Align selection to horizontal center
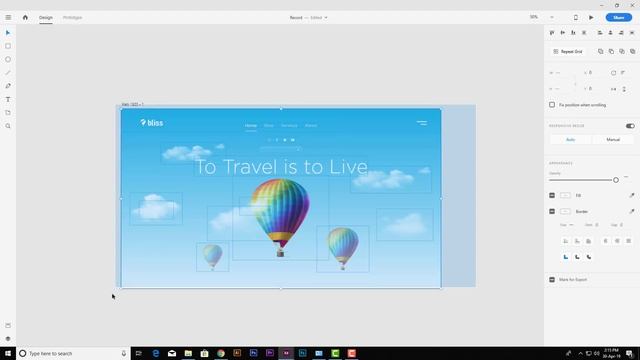The image size is (640, 360). click(611, 33)
